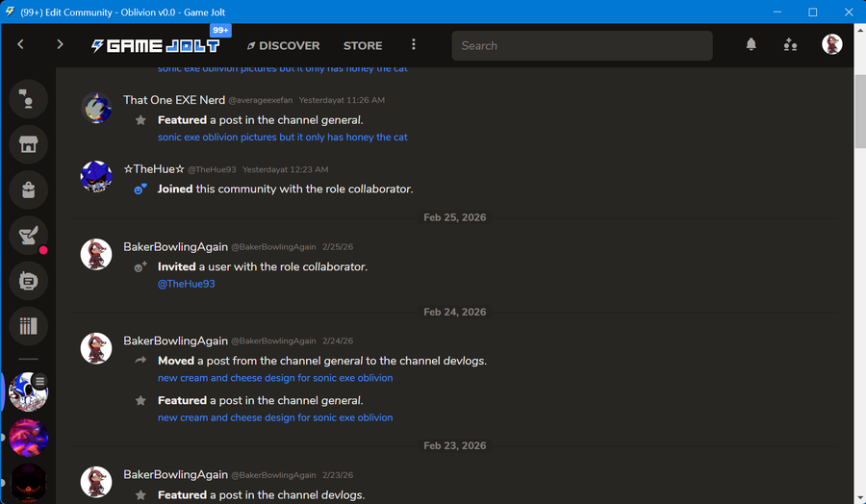
Task: Go to the Discover tab
Action: [283, 45]
